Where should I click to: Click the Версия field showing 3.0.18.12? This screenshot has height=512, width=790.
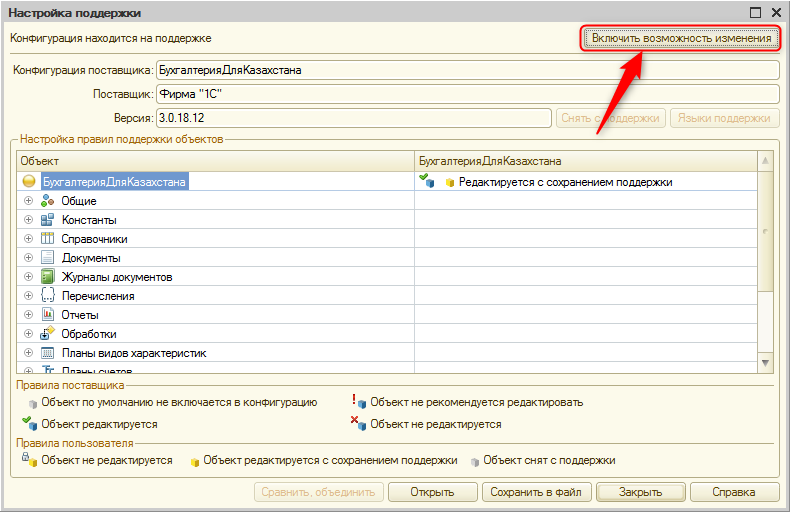pyautogui.click(x=353, y=118)
